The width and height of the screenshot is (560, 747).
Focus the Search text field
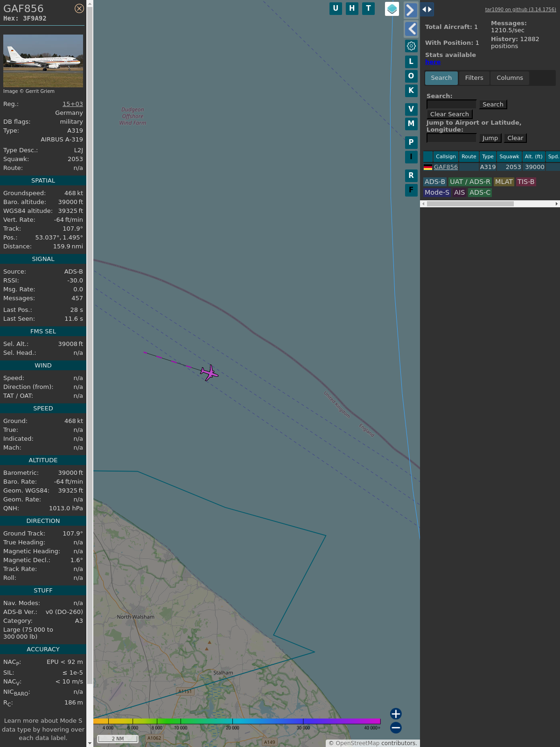(451, 105)
